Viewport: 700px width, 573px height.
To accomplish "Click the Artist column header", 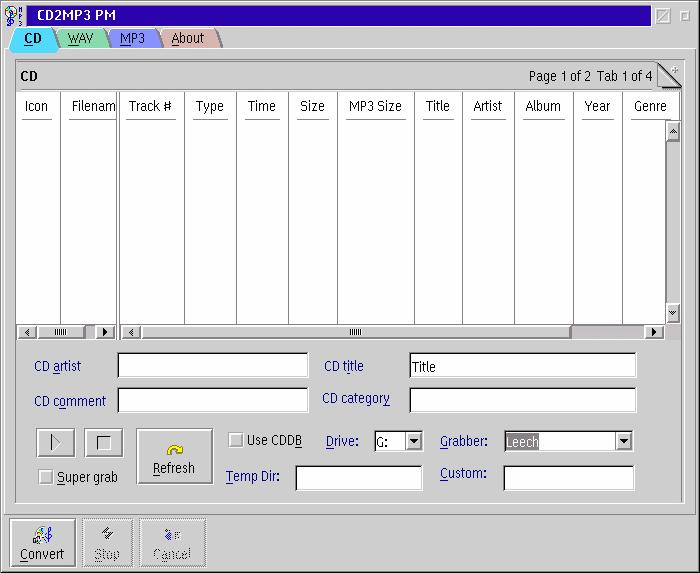I will click(x=488, y=106).
